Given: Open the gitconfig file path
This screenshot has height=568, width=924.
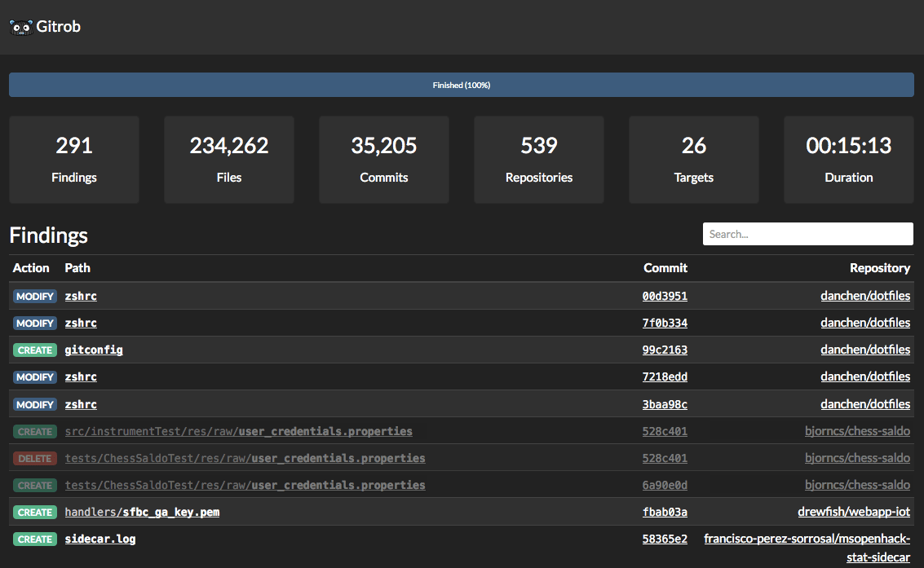Looking at the screenshot, I should 94,350.
